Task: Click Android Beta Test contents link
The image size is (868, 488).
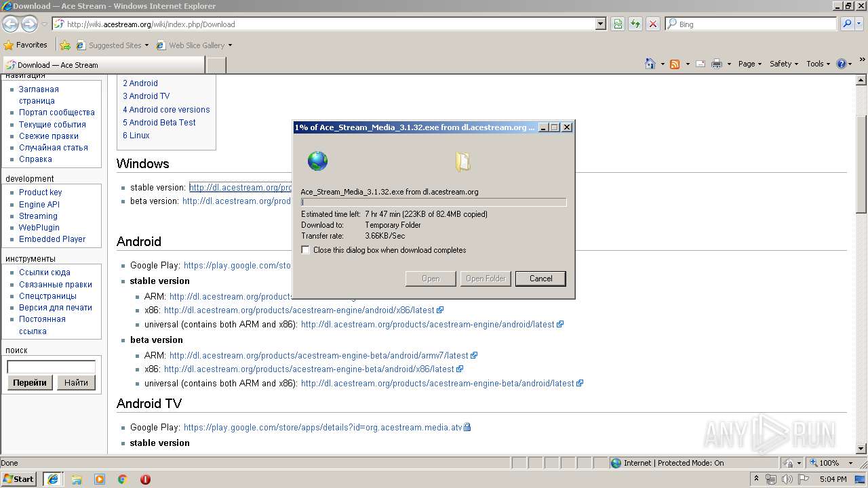Action: (x=159, y=122)
